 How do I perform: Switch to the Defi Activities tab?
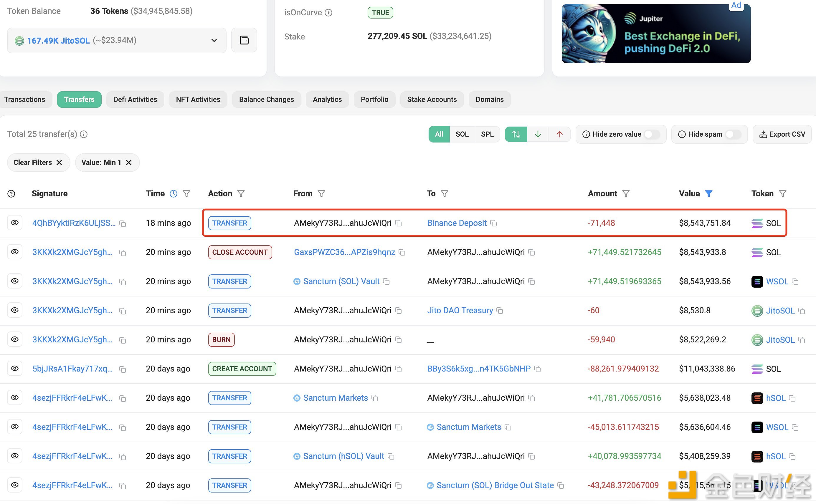pyautogui.click(x=136, y=100)
